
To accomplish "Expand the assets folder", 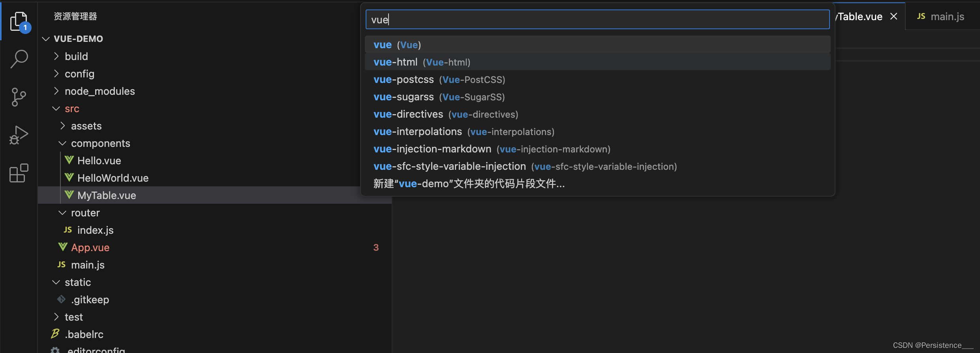I will [62, 126].
